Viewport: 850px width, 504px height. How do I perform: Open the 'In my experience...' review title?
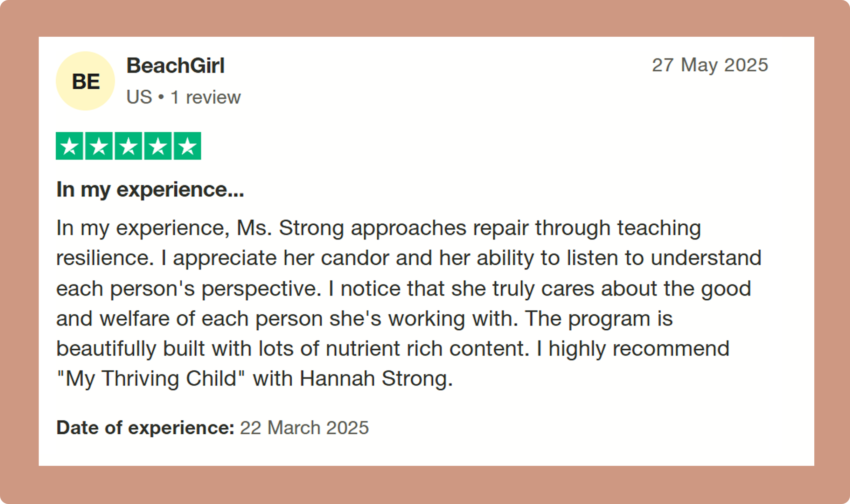click(x=150, y=190)
